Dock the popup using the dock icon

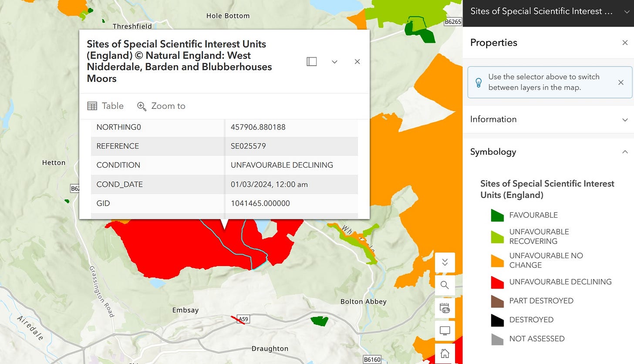[312, 61]
